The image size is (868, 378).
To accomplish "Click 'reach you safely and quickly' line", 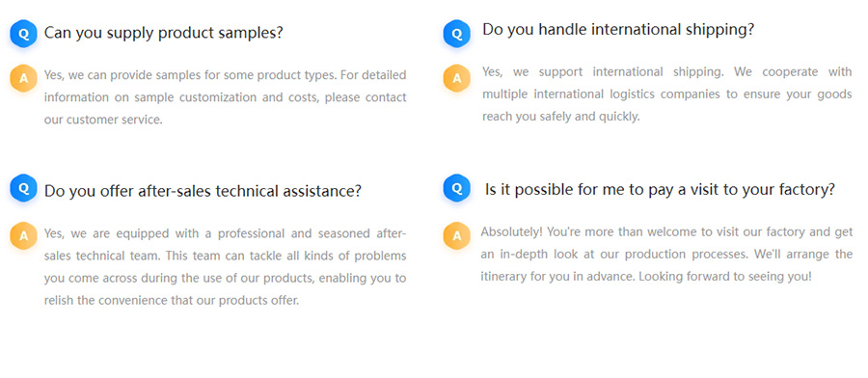I will click(560, 117).
